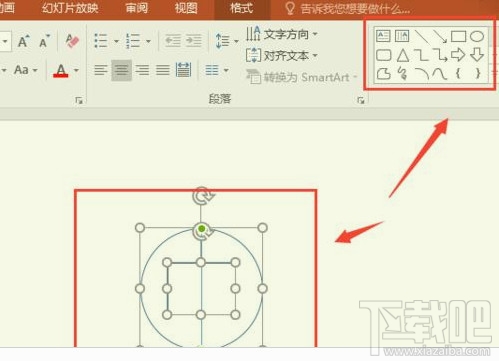Open the 审阅 review tab
Screen dimensions: 499x361
click(137, 8)
